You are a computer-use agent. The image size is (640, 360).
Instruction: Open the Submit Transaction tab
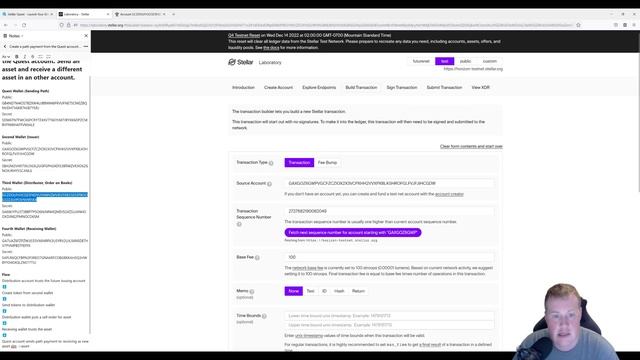tap(444, 87)
